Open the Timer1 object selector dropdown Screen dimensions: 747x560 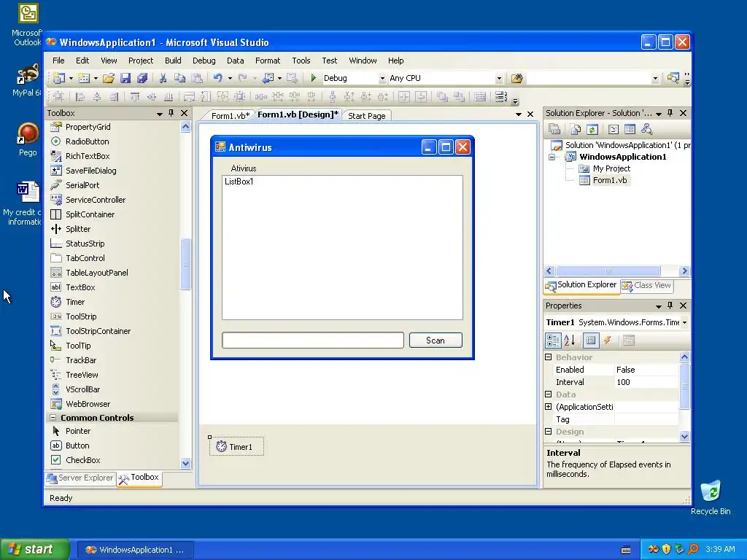pos(684,322)
